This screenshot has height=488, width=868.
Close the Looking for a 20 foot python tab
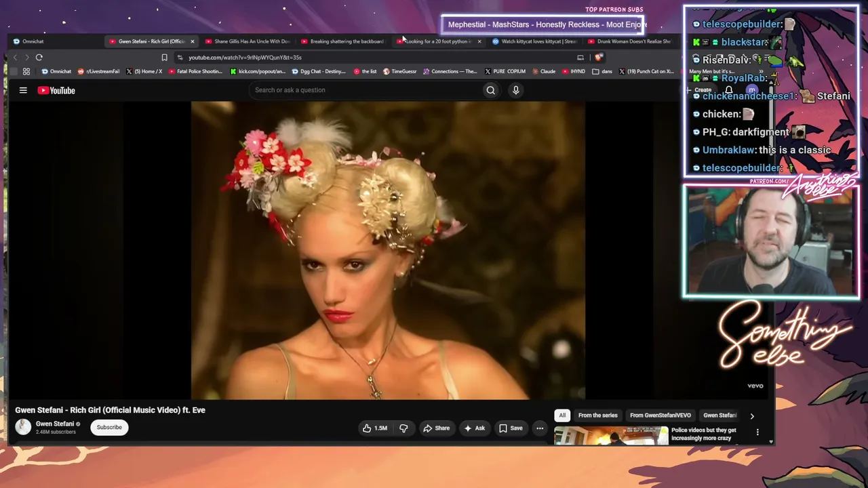[479, 41]
